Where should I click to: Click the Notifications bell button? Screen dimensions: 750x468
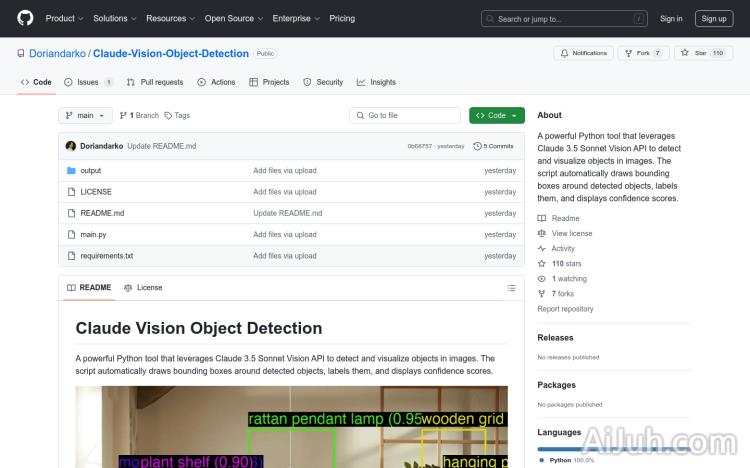pyautogui.click(x=584, y=53)
